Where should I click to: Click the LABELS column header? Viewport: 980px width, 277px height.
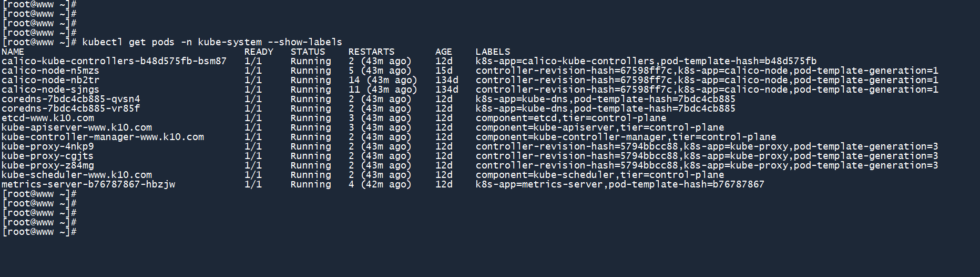pos(493,52)
